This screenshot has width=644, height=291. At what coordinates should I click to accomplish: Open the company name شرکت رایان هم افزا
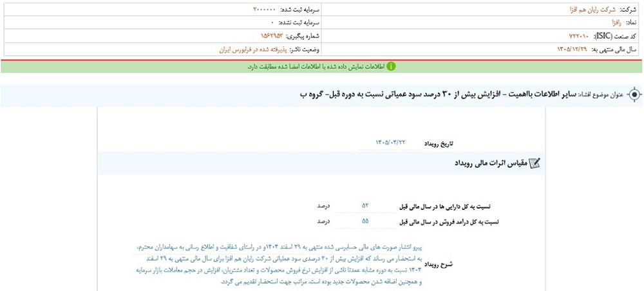592,9
